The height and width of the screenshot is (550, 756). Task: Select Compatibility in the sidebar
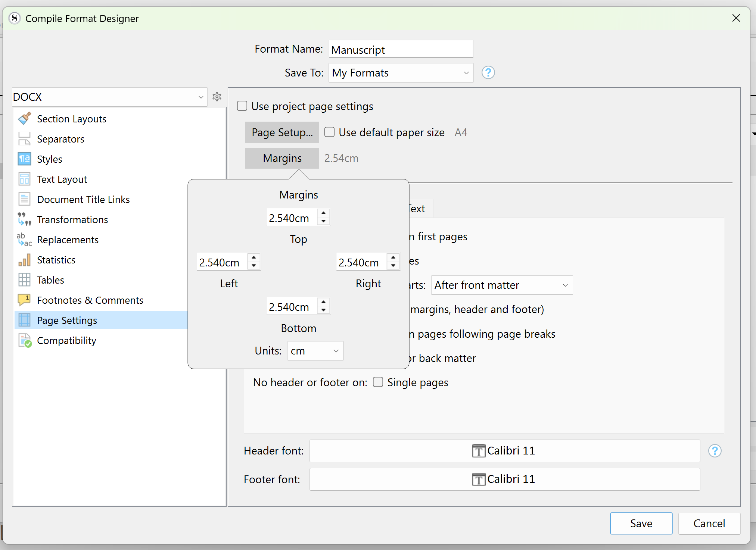point(66,340)
